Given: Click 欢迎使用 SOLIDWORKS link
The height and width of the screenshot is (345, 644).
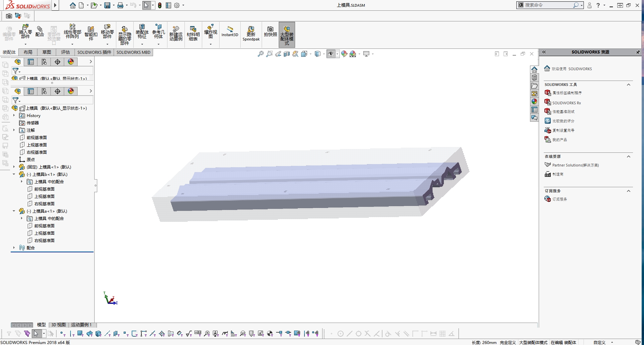Looking at the screenshot, I should click(x=571, y=69).
